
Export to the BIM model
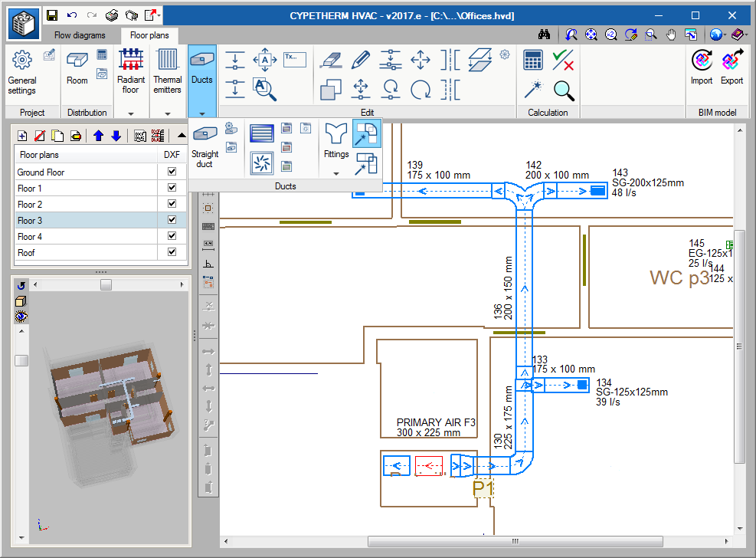731,67
